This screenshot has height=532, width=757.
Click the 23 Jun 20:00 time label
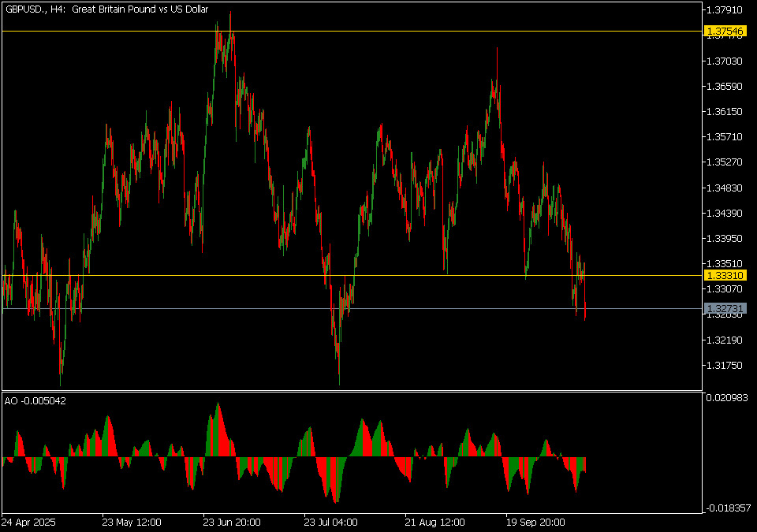point(232,522)
